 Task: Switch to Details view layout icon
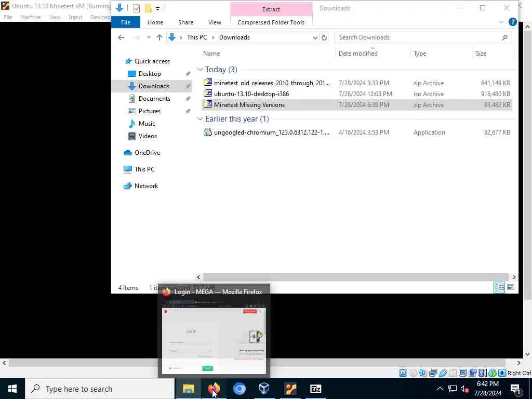[x=499, y=287]
